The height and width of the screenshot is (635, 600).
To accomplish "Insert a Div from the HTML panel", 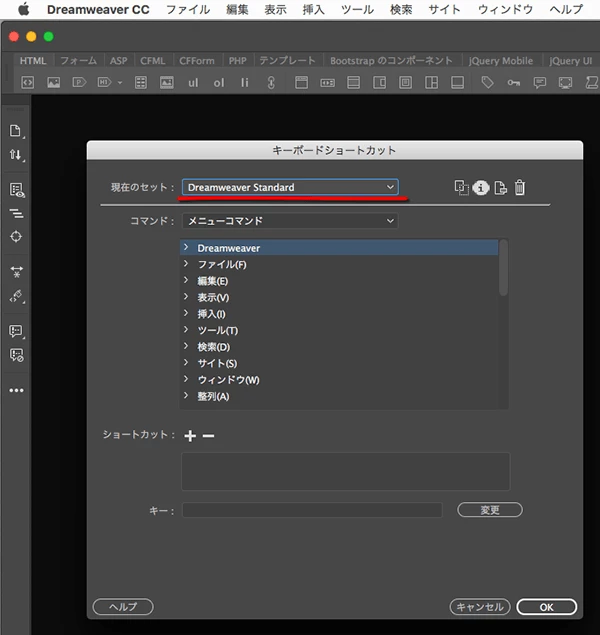I will (28, 83).
